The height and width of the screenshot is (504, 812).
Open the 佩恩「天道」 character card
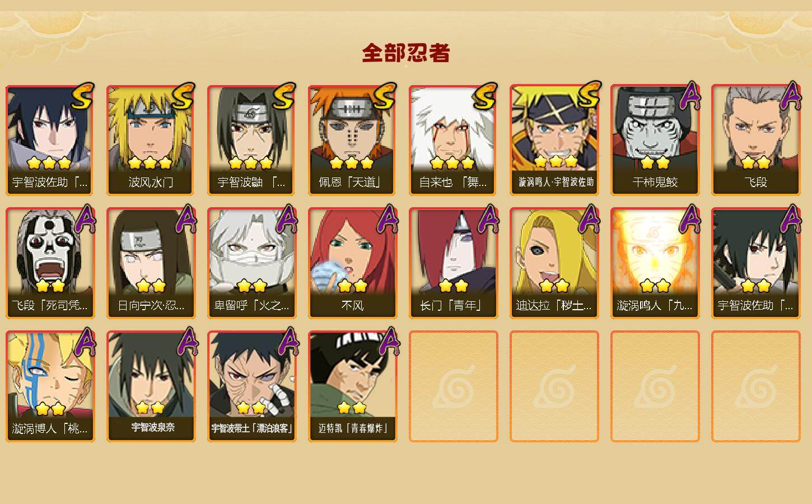tap(352, 140)
